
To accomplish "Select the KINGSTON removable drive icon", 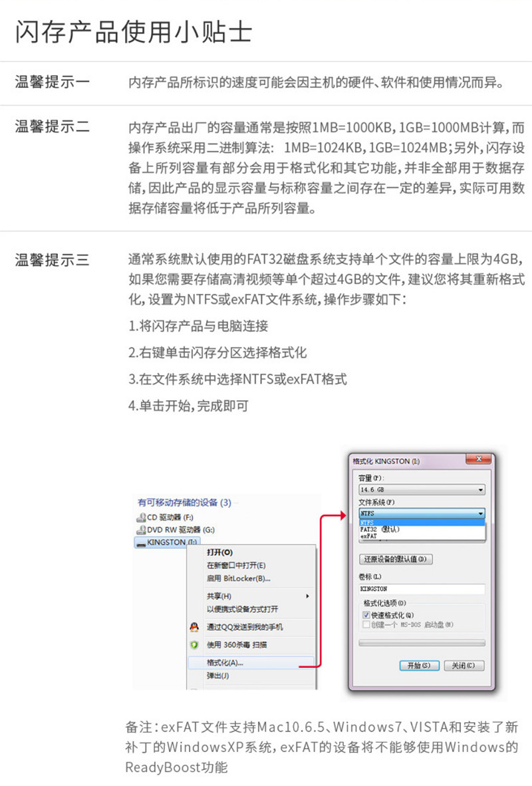I will click(x=141, y=543).
